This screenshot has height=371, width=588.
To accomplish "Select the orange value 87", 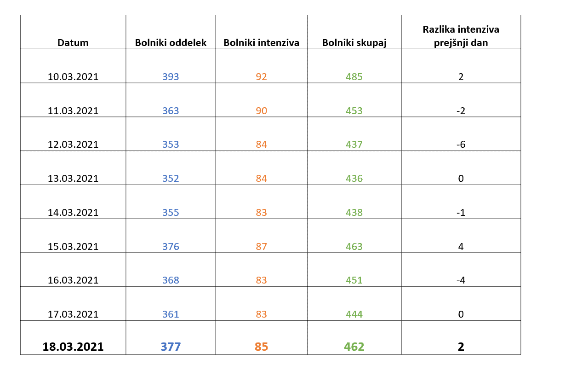I will click(261, 247).
